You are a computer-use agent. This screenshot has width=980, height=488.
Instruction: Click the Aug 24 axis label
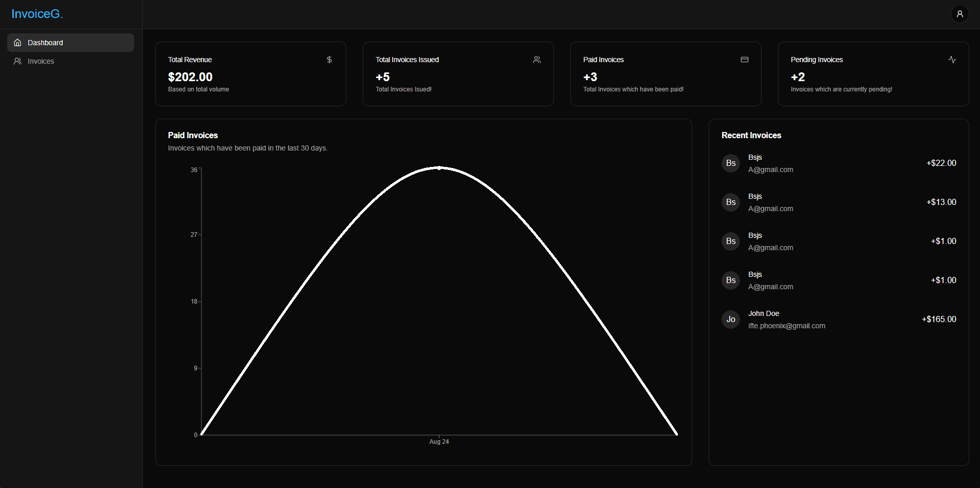click(x=439, y=442)
